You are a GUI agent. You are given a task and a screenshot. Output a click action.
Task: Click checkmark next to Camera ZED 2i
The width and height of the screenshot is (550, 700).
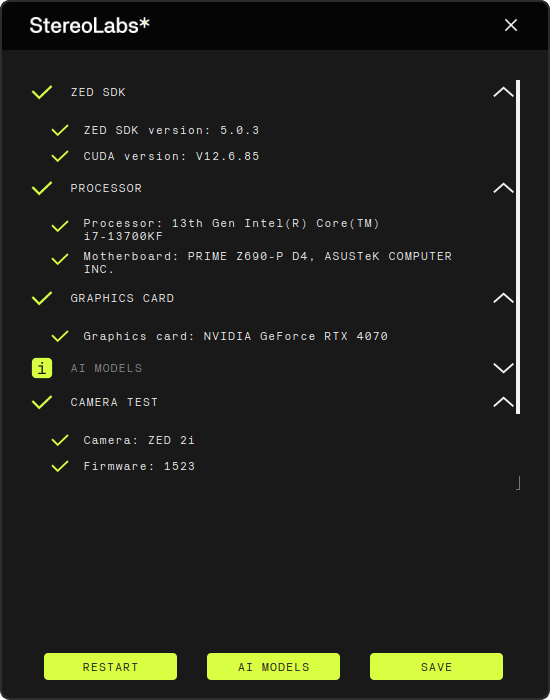pos(60,440)
